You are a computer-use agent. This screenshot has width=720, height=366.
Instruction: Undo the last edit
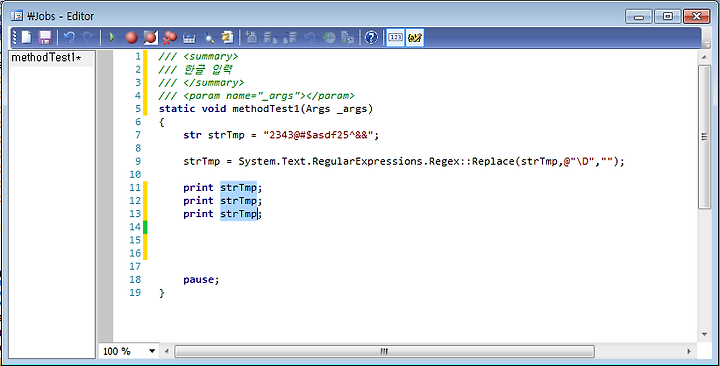[x=69, y=37]
